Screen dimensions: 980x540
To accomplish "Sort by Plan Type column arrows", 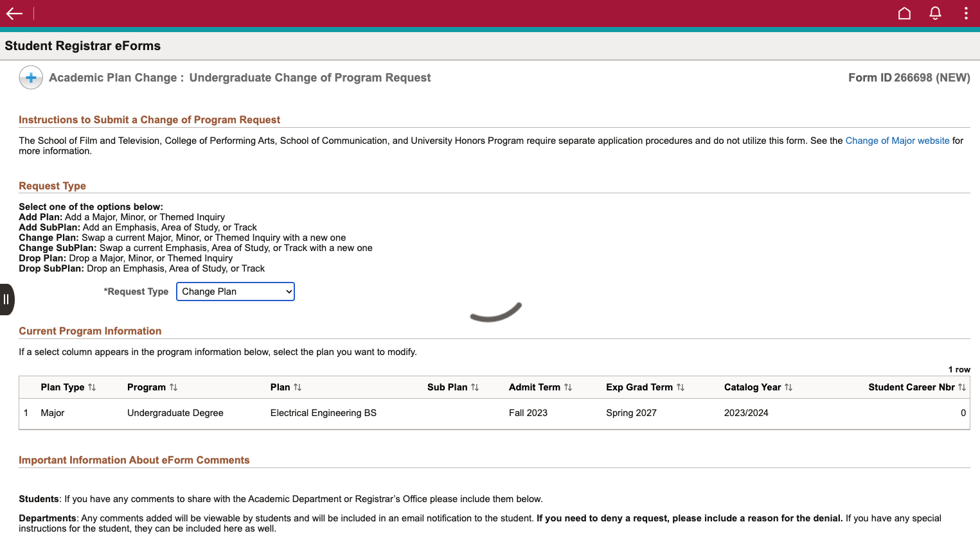I will 92,387.
